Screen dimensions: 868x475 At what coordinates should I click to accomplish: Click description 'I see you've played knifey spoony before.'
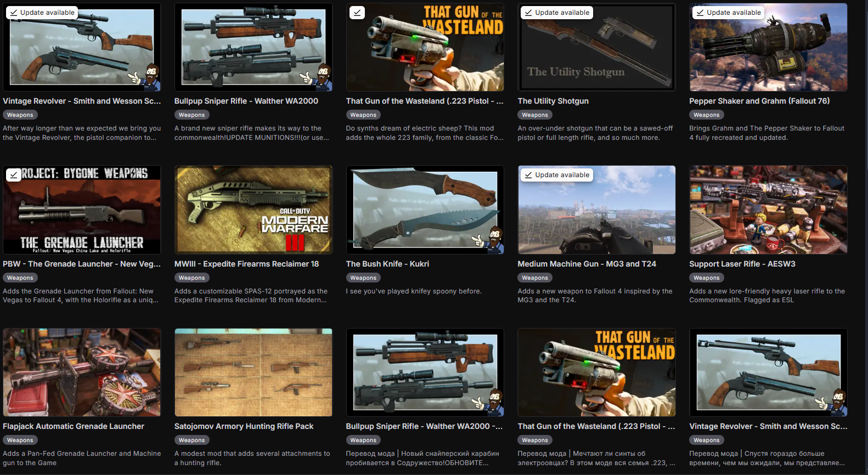pos(414,291)
